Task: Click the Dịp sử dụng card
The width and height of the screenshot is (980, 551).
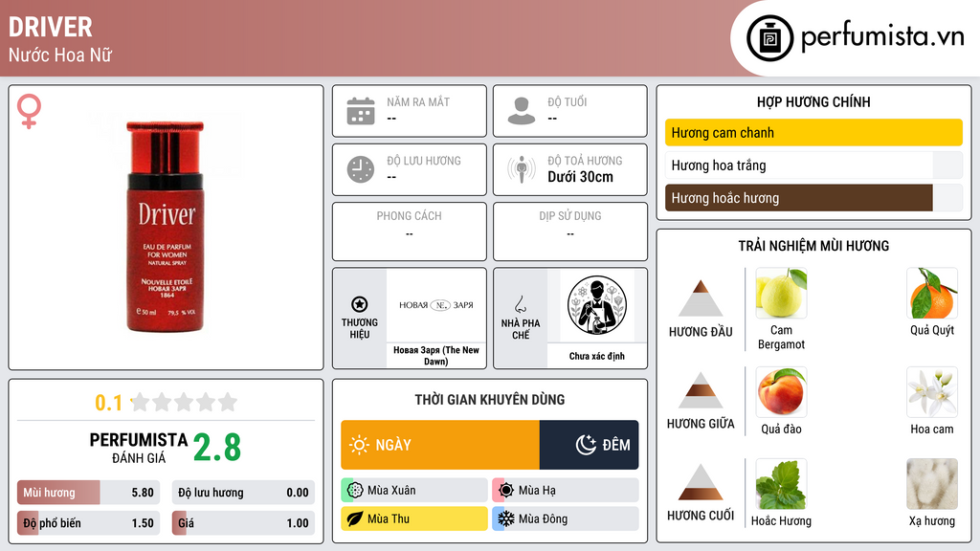Action: click(x=570, y=231)
